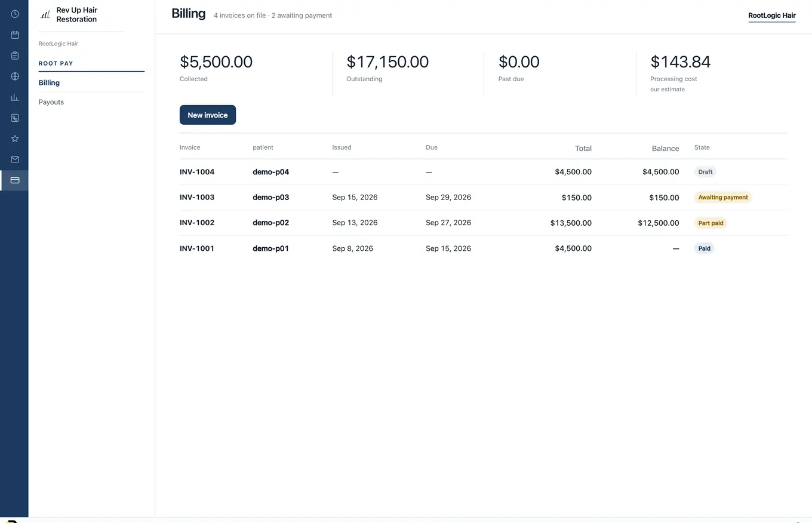Select the credit card icon in the sidebar
The width and height of the screenshot is (812, 523).
click(15, 180)
